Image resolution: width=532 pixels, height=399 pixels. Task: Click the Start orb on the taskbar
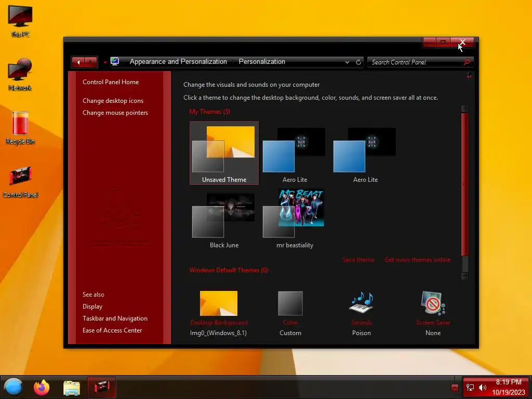[14, 387]
